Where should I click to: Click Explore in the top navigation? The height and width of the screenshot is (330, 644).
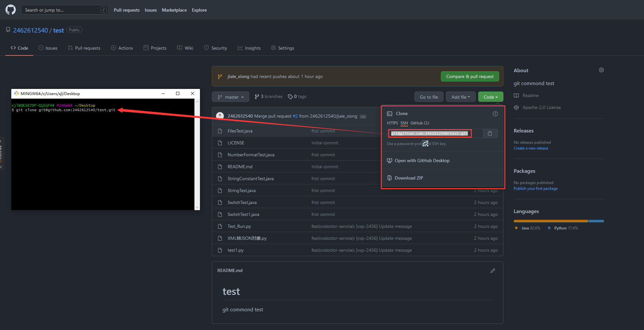199,10
